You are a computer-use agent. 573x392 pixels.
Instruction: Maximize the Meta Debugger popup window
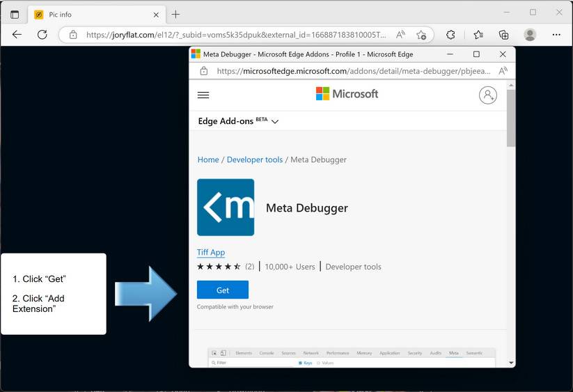(x=476, y=54)
